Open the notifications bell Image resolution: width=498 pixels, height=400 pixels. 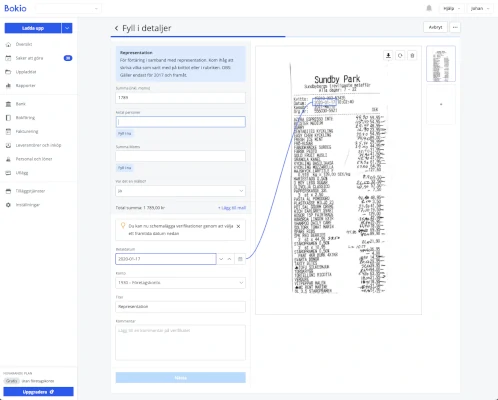[x=429, y=8]
